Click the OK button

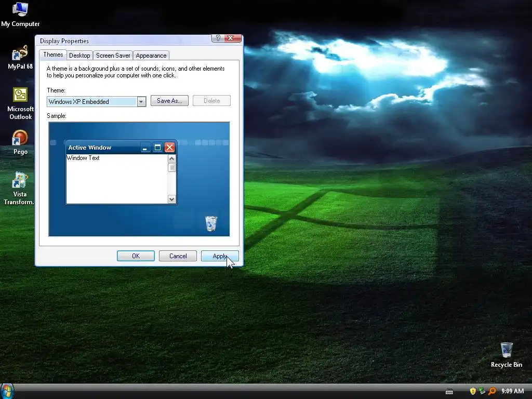(x=136, y=256)
